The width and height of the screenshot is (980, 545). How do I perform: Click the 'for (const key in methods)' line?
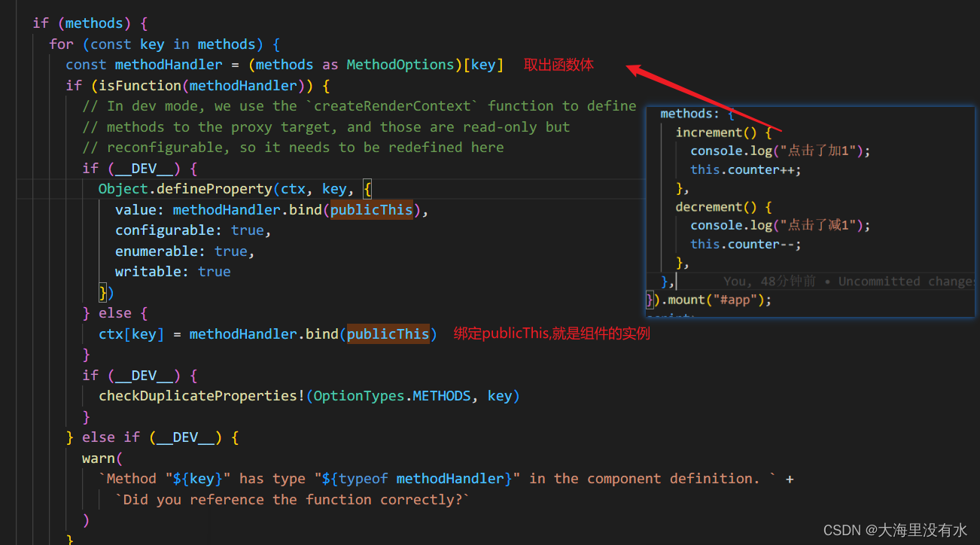point(165,44)
